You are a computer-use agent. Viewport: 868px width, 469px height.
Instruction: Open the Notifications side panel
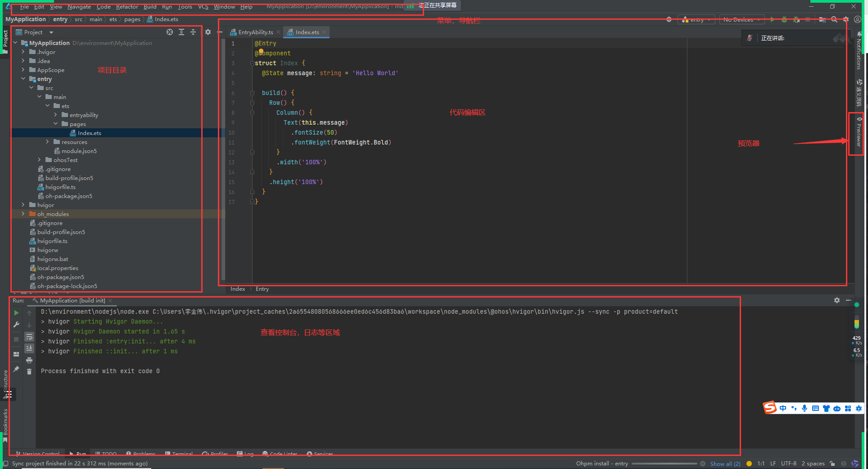click(x=859, y=51)
